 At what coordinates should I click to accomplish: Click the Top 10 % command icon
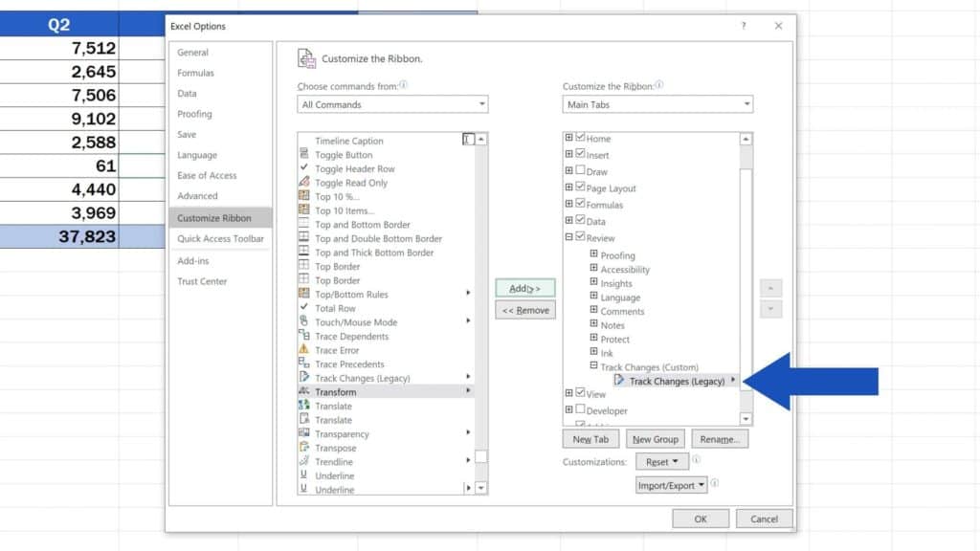click(303, 195)
